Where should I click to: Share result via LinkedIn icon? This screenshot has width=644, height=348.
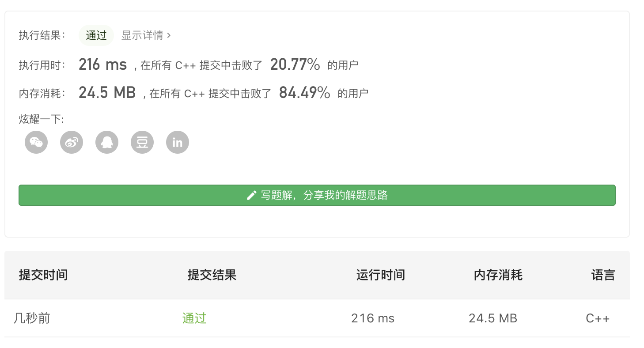178,142
